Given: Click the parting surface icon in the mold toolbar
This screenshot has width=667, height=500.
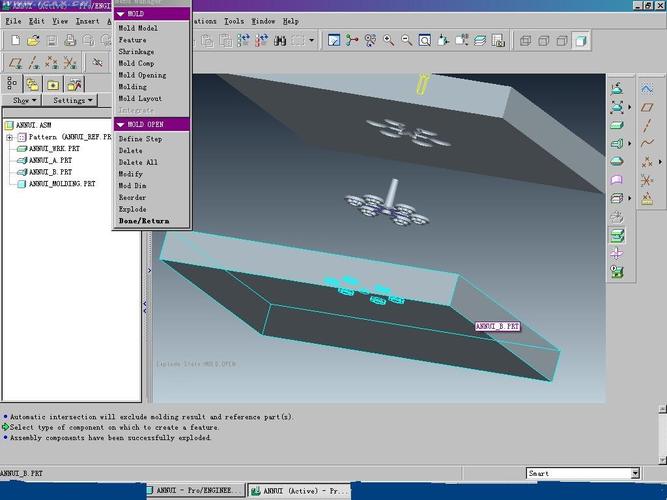Looking at the screenshot, I should (x=617, y=180).
